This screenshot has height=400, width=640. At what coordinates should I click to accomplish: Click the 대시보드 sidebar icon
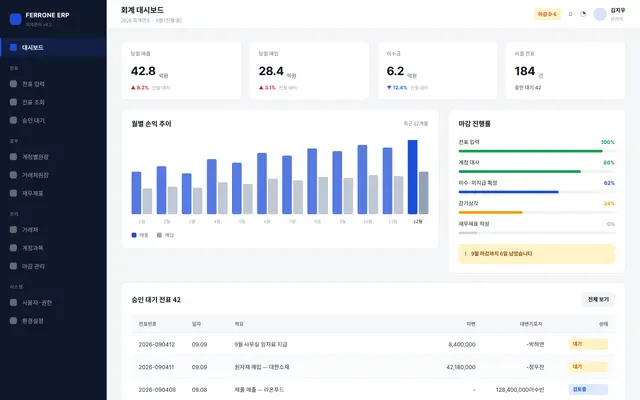(13, 47)
